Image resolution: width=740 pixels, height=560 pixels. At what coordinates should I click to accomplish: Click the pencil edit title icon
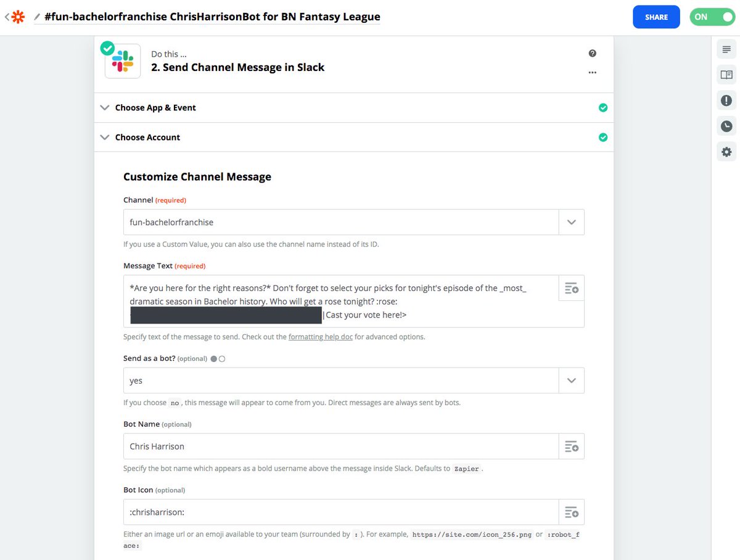pos(37,17)
